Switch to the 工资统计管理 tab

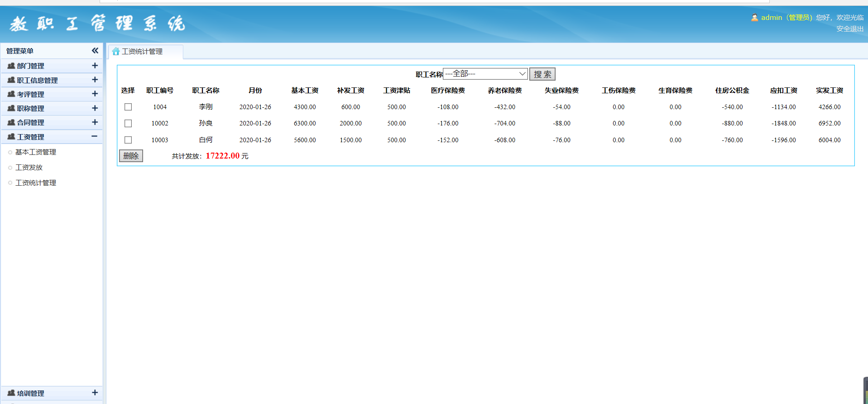[142, 52]
